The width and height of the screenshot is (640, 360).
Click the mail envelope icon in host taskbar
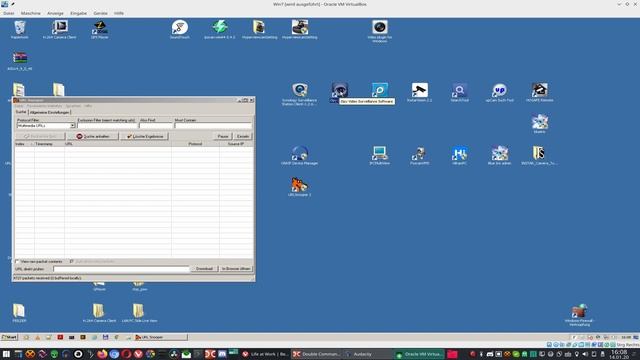pyautogui.click(x=186, y=354)
